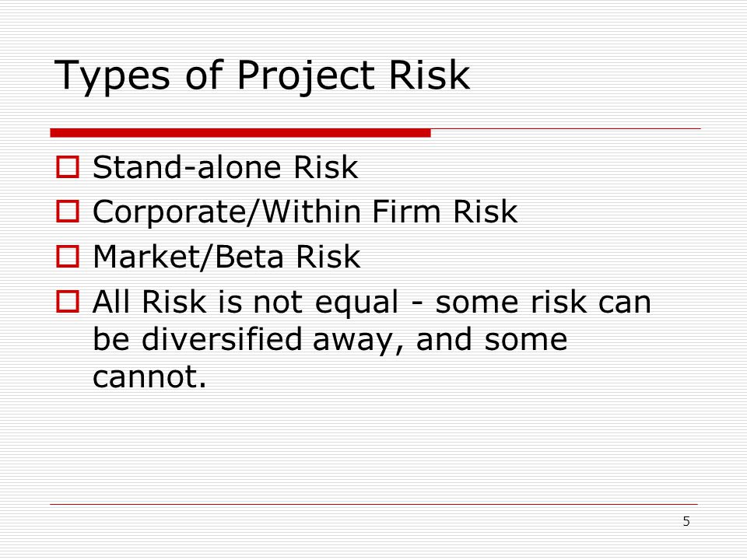The width and height of the screenshot is (747, 560).
Task: Click the thin red line right of the thick bar
Action: pyautogui.click(x=566, y=128)
